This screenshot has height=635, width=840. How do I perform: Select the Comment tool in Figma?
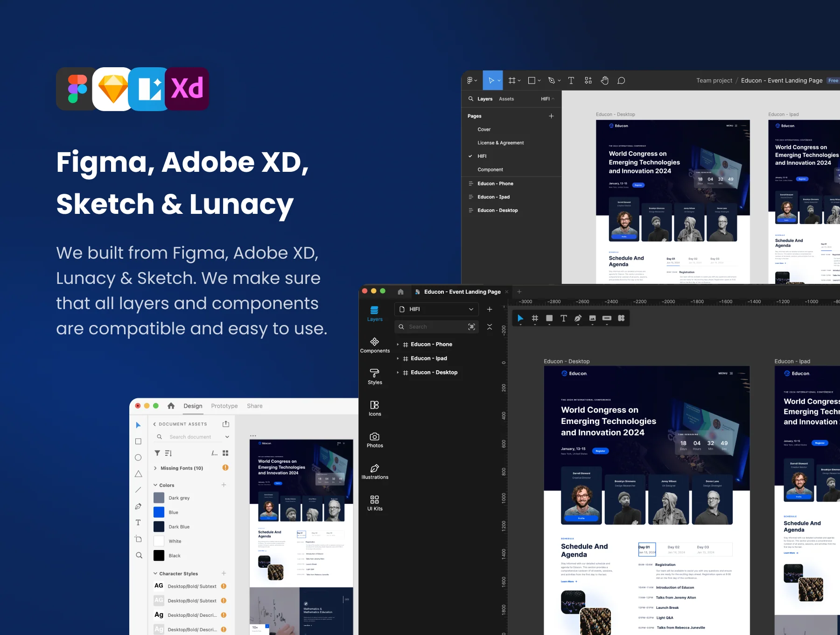(x=621, y=80)
